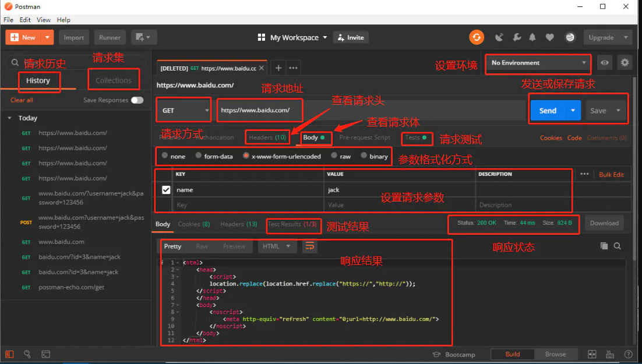Screen dimensions: 642x364
Task: Select the x-www-form-urlencoded radio option
Action: (x=246, y=156)
